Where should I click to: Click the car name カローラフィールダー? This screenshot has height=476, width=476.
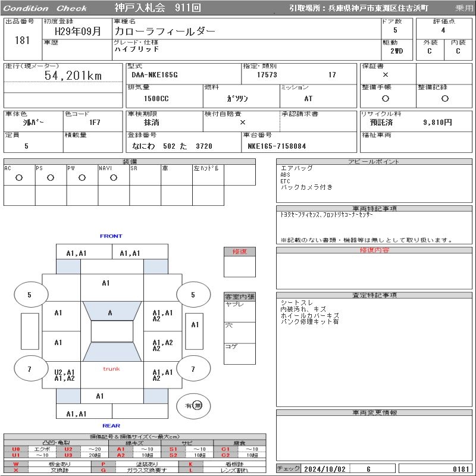coord(165,32)
